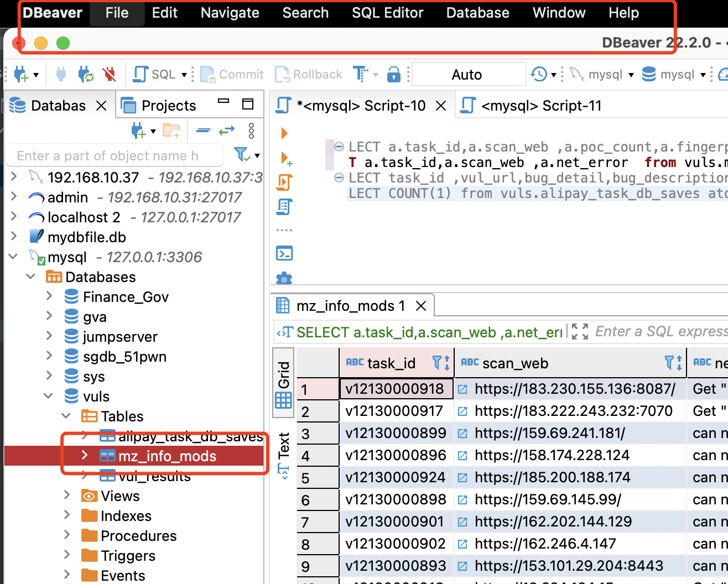Expand the Finance_Gov database node
728x584 pixels.
pyautogui.click(x=49, y=296)
